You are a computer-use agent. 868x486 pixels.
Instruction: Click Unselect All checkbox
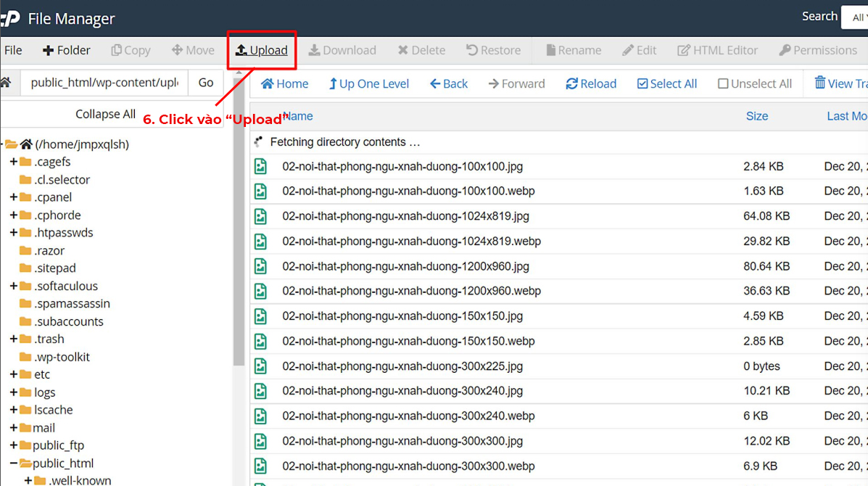click(x=755, y=83)
